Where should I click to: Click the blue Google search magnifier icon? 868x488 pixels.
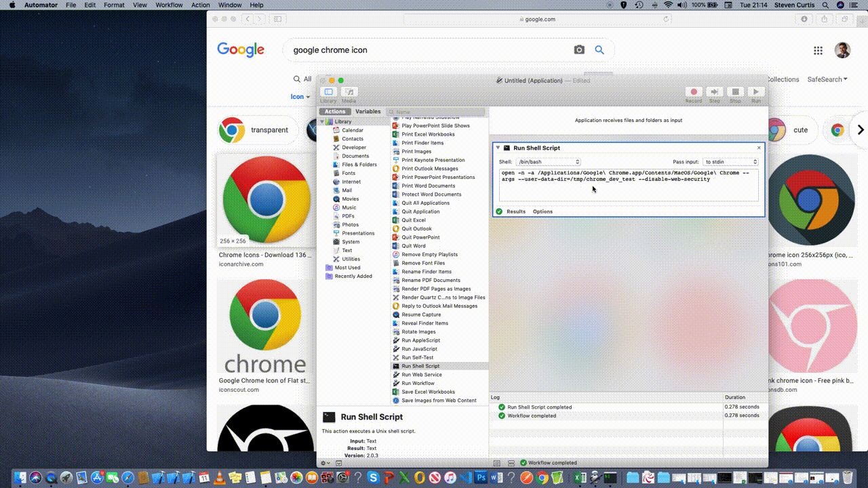pos(599,49)
